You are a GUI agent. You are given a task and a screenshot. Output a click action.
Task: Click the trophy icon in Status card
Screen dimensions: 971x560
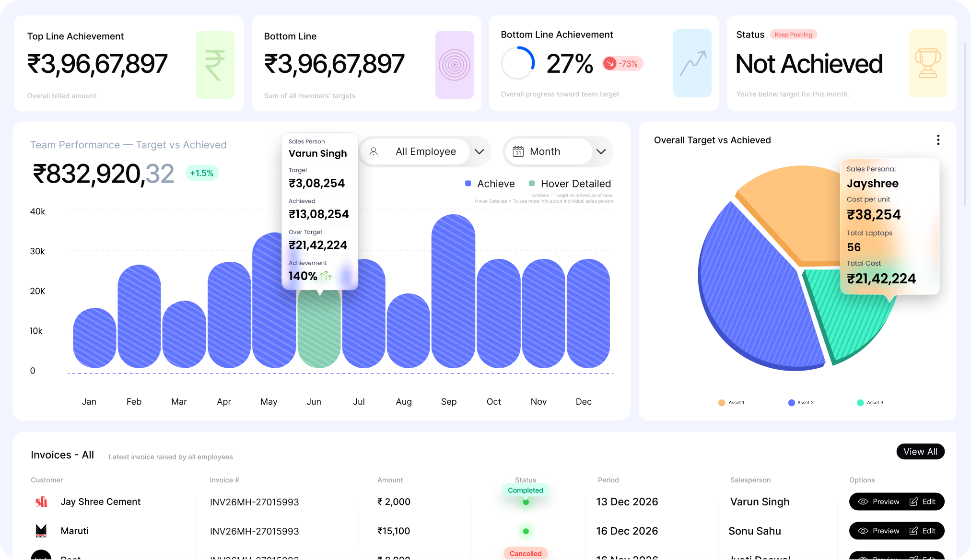(x=928, y=63)
